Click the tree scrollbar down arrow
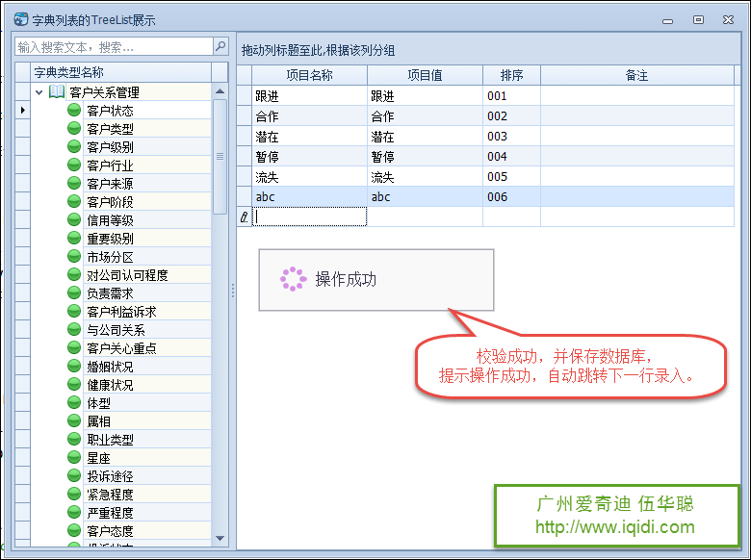This screenshot has height=560, width=751. [x=220, y=538]
